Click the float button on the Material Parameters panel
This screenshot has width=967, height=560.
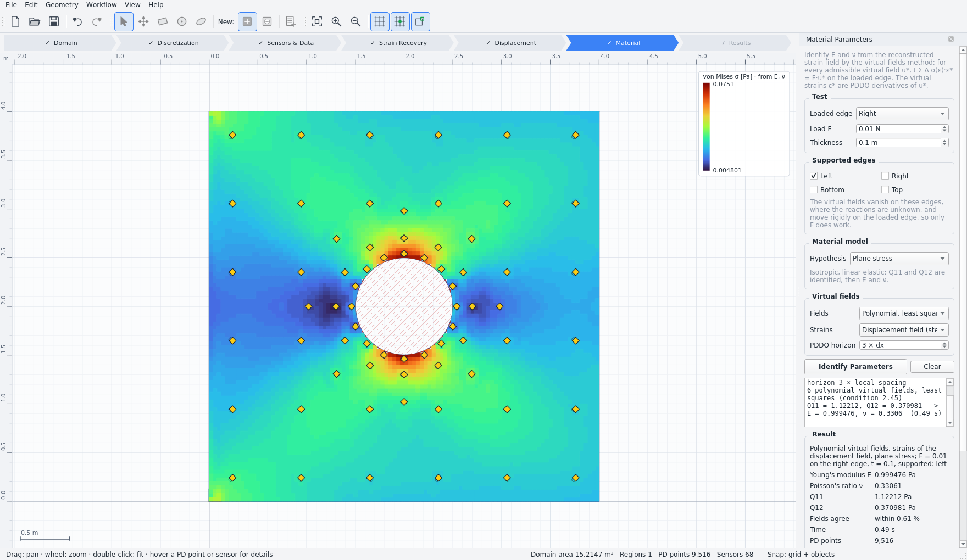click(951, 39)
